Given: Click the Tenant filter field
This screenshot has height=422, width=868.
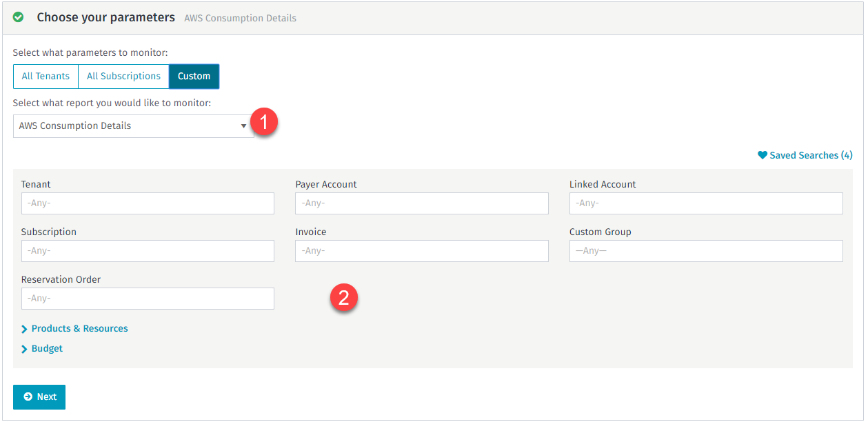Looking at the screenshot, I should pos(148,203).
